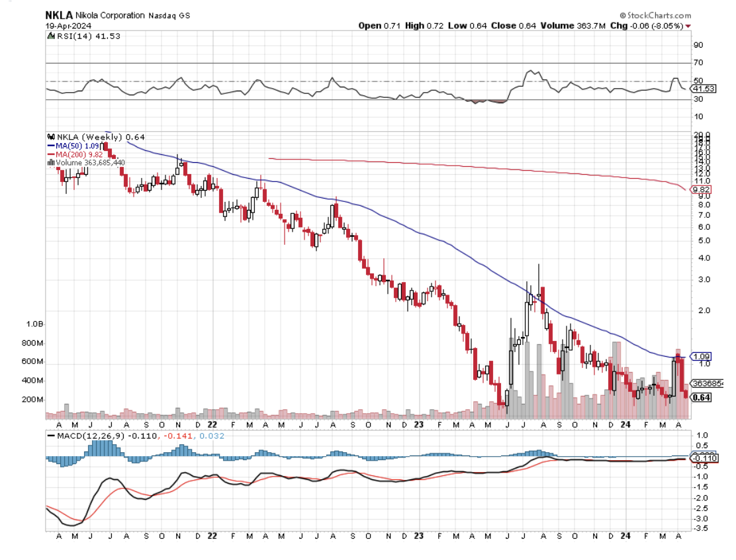This screenshot has width=736, height=560.
Task: Click the RSI(14) indicator mountain icon
Action: tap(50, 37)
